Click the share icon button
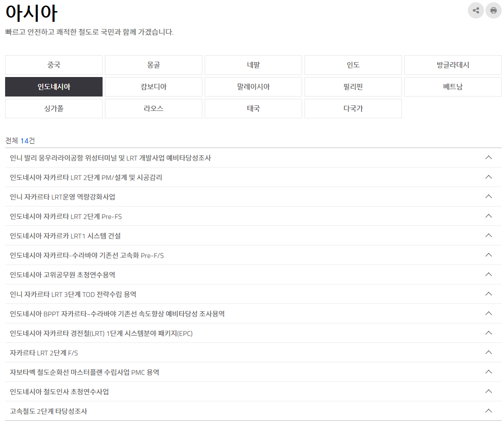 coord(476,11)
